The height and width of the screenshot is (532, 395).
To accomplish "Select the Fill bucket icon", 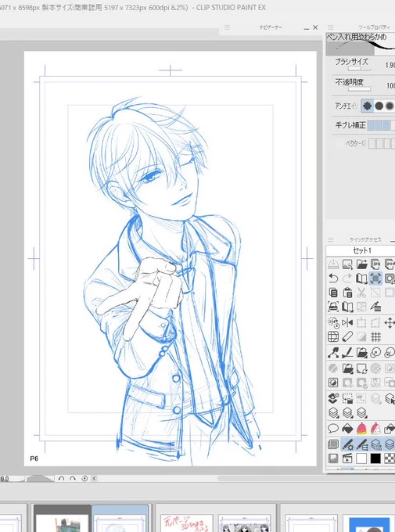I will click(347, 429).
